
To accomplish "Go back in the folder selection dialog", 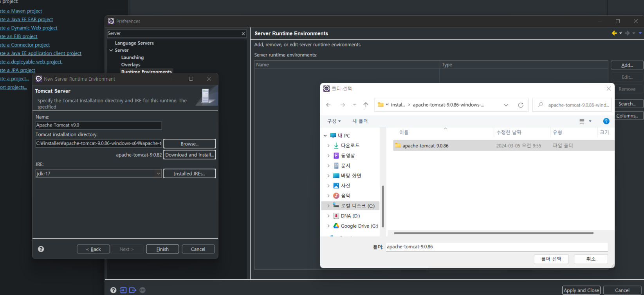I will tap(328, 105).
